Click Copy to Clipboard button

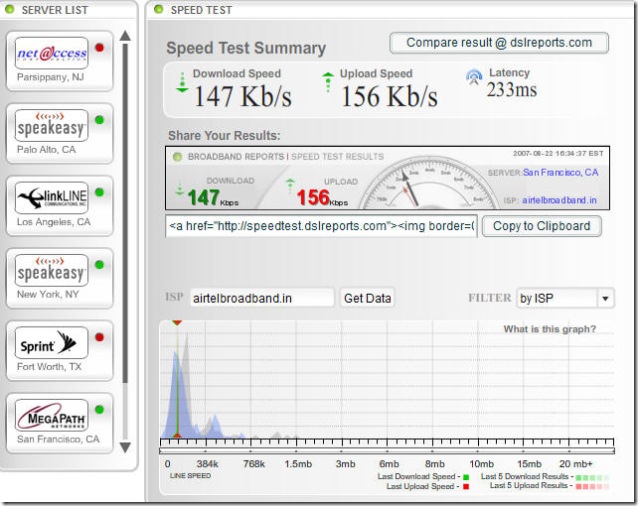point(542,226)
